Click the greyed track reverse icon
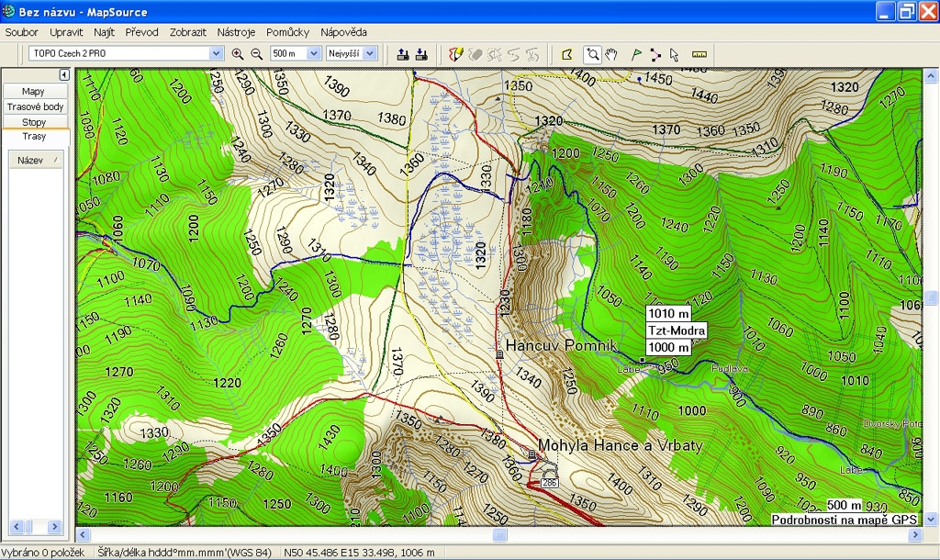 (514, 54)
